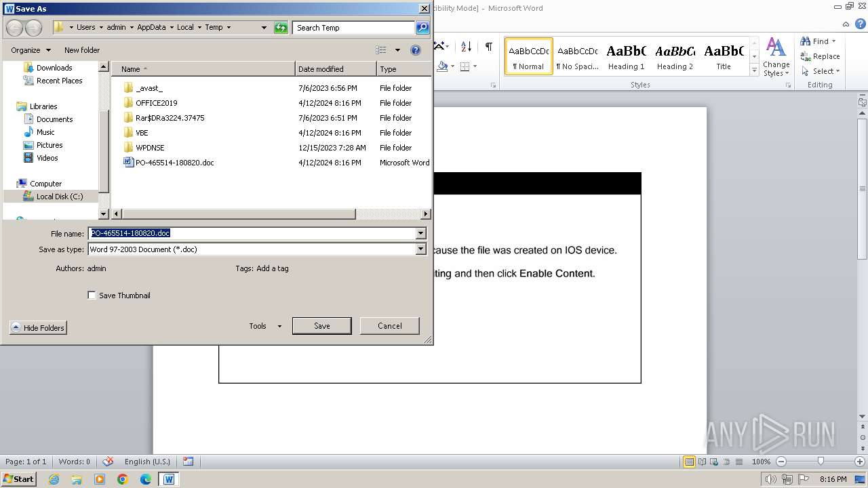Image resolution: width=868 pixels, height=488 pixels.
Task: Open the Paragraph dialog launcher
Action: pos(493,85)
